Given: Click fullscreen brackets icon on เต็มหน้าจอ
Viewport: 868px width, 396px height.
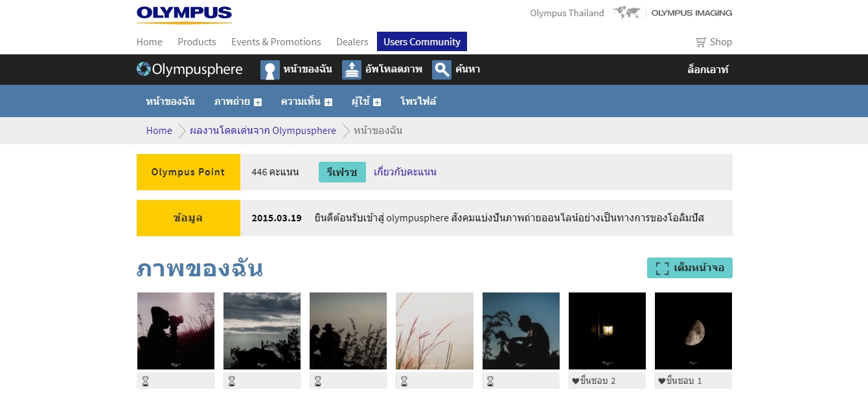Looking at the screenshot, I should tap(662, 268).
